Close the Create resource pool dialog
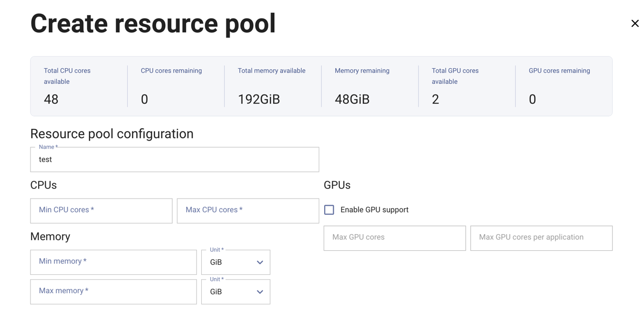The width and height of the screenshot is (644, 313). pos(635,23)
